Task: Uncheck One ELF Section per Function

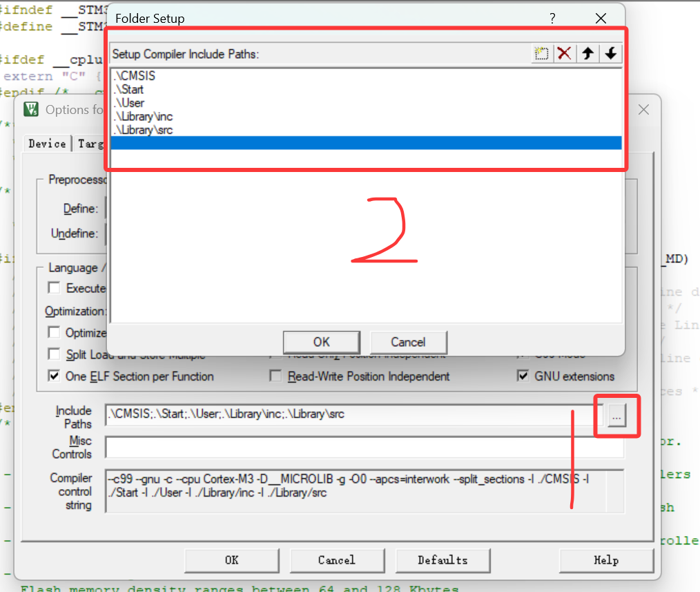Action: pyautogui.click(x=53, y=376)
